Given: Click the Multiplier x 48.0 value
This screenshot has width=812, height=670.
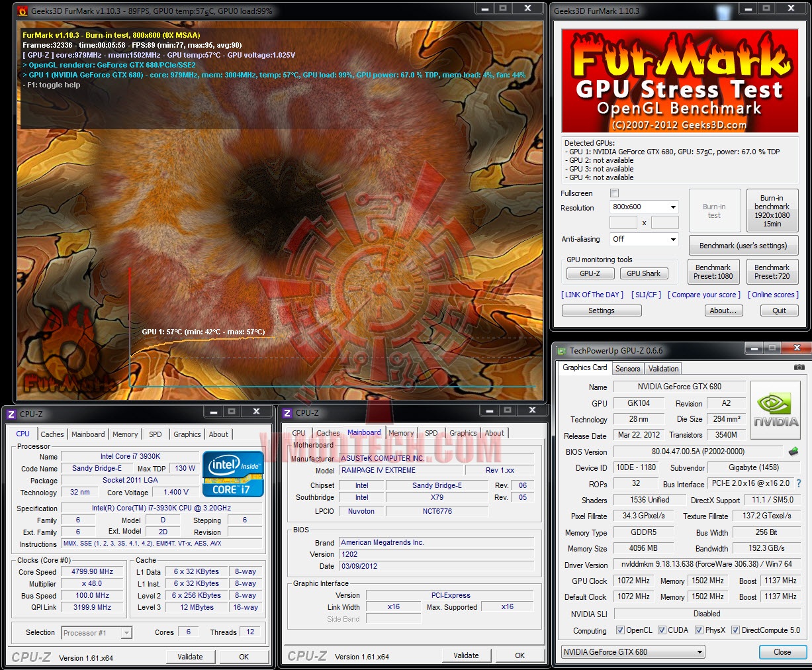Looking at the screenshot, I should 92,584.
